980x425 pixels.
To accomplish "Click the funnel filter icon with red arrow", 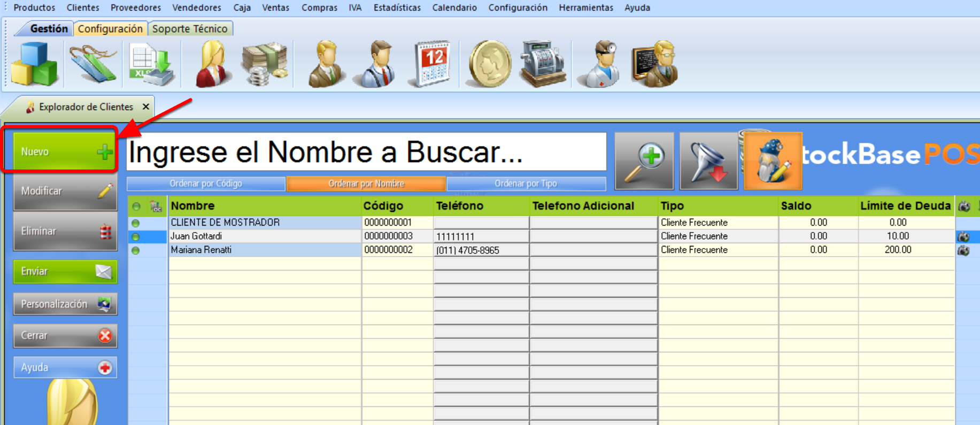I will pyautogui.click(x=708, y=161).
